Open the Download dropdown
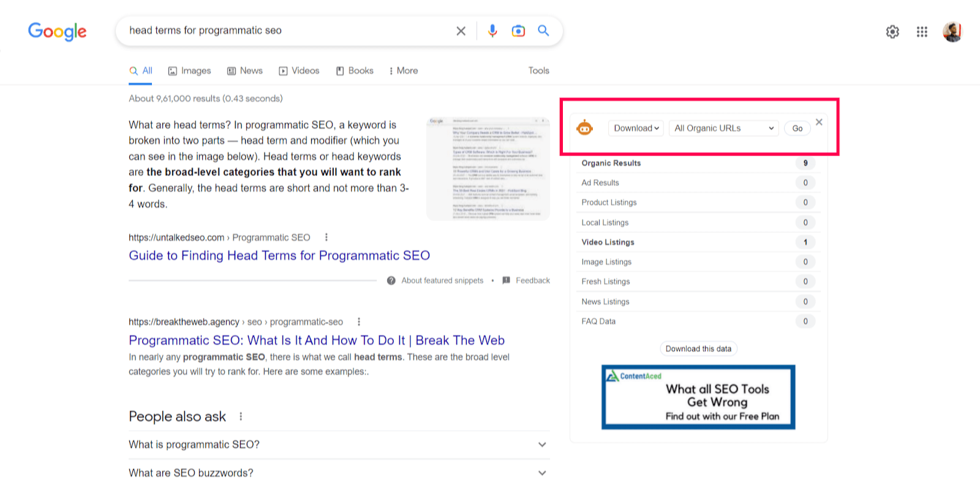The width and height of the screenshot is (980, 481). [636, 128]
